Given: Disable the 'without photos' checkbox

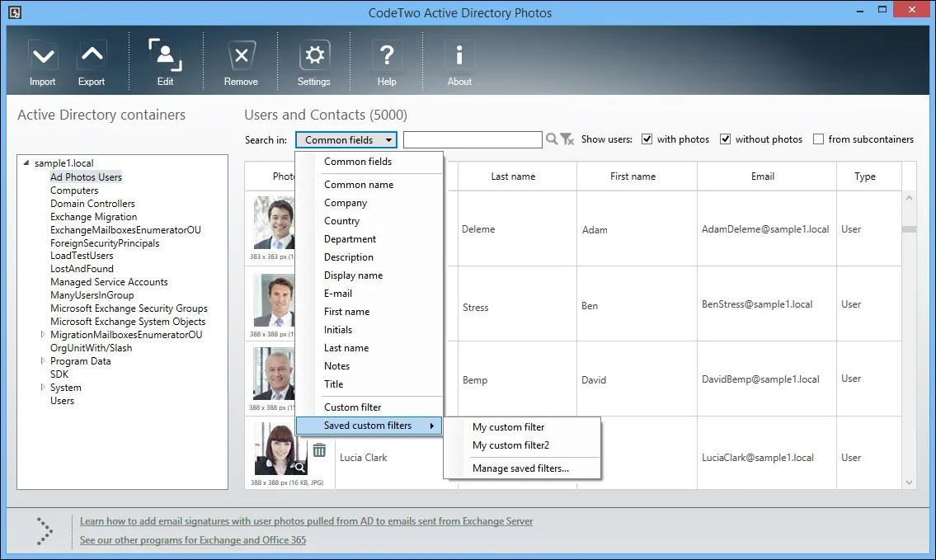Looking at the screenshot, I should 727,139.
